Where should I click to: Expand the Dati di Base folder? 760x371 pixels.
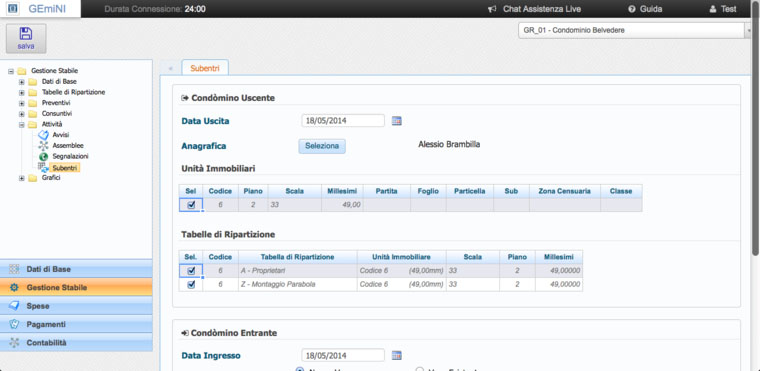click(21, 81)
